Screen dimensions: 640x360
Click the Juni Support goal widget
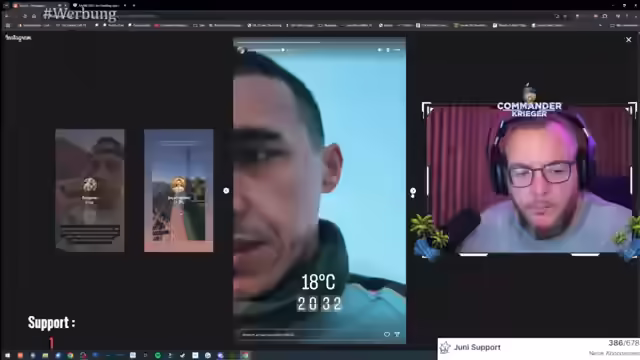pos(539,349)
